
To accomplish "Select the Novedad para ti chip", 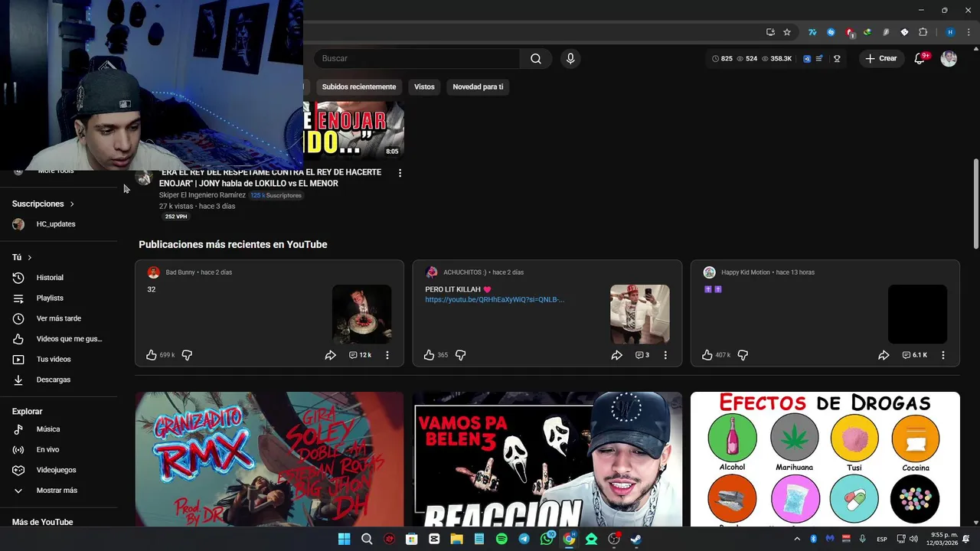I will [x=478, y=86].
